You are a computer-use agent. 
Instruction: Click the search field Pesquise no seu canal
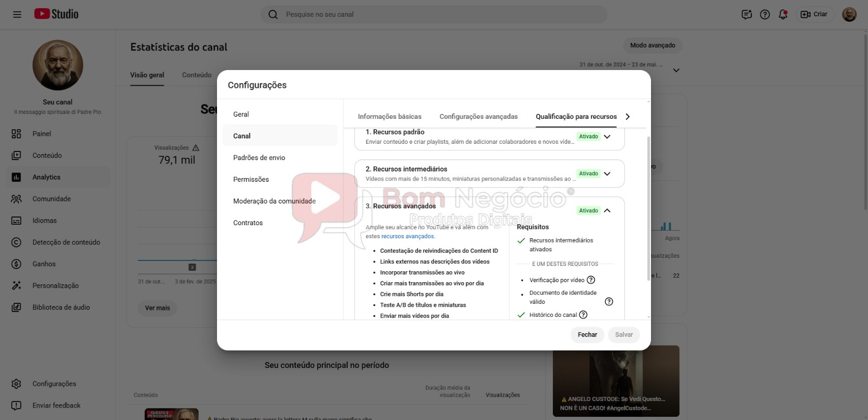(x=434, y=15)
